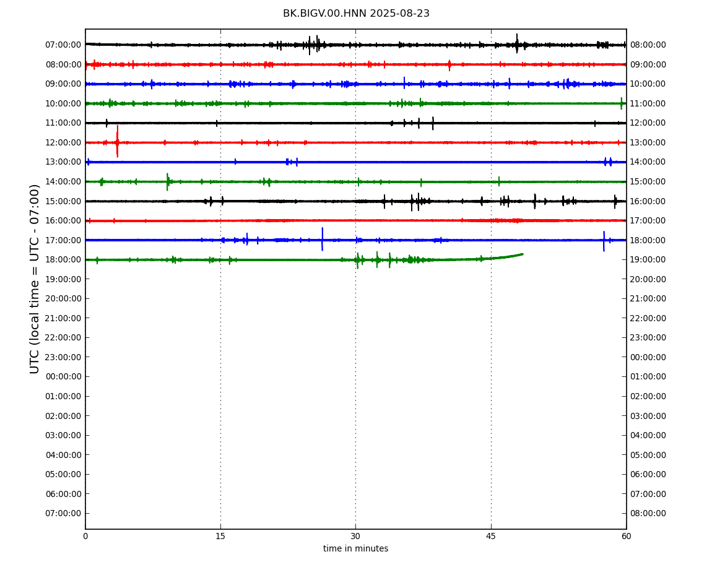Click the left axis label 03:00:00
This screenshot has width=712, height=588.
[x=63, y=436]
